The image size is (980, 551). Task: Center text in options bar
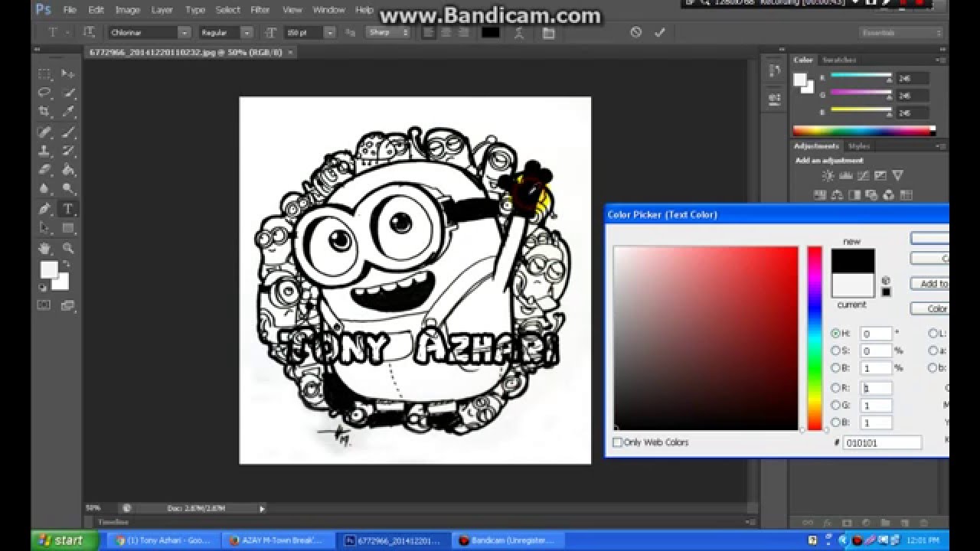pos(446,32)
